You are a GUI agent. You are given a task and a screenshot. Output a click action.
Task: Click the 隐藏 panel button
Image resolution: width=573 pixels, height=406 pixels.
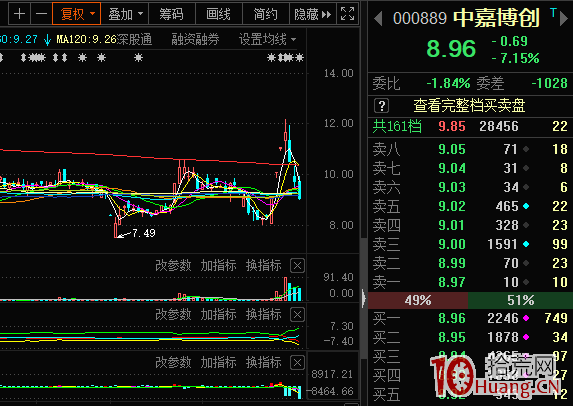pos(312,14)
